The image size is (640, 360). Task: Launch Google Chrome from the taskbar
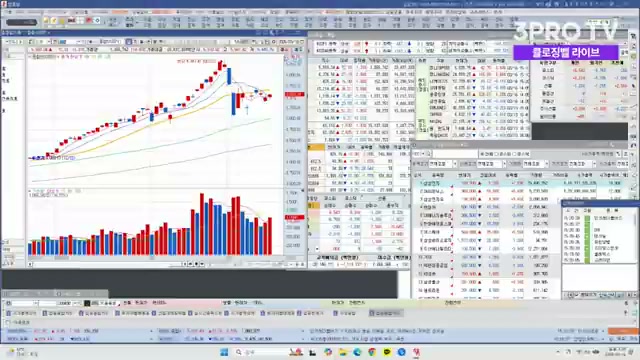pyautogui.click(x=372, y=352)
